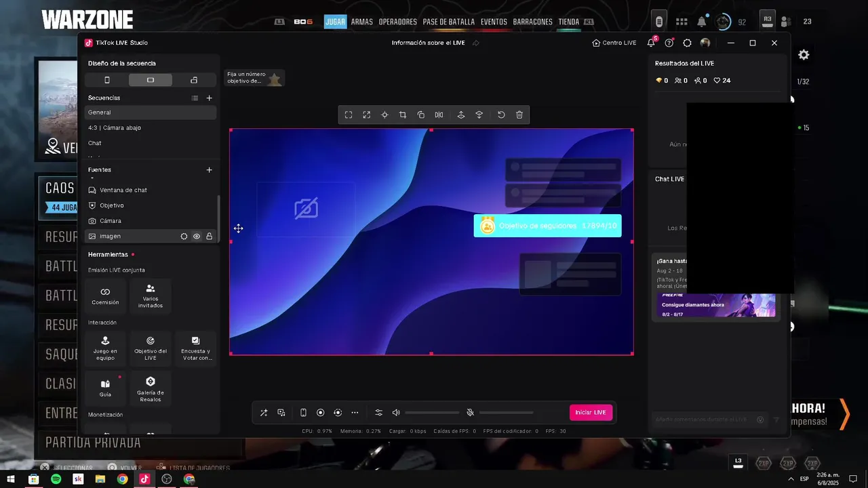Viewport: 868px width, 488px height.
Task: Click the Fija un número objetivo tooltip
Action: tap(254, 78)
